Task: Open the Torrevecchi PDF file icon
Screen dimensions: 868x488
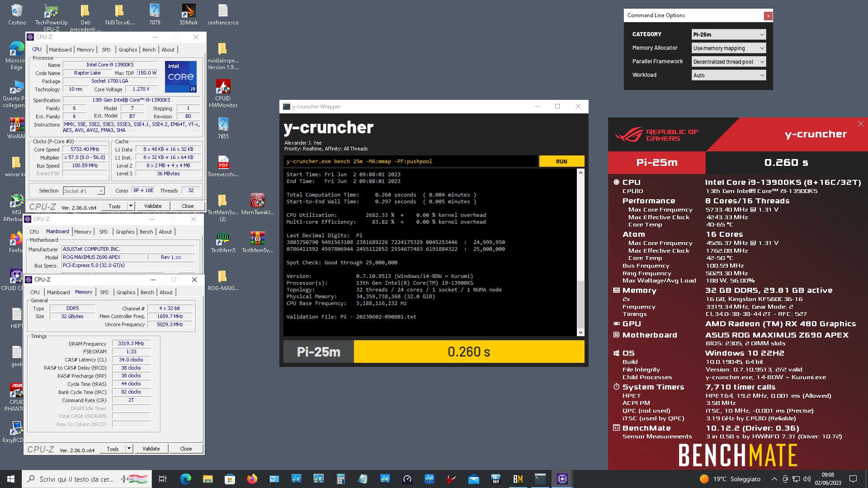Action: [x=223, y=166]
